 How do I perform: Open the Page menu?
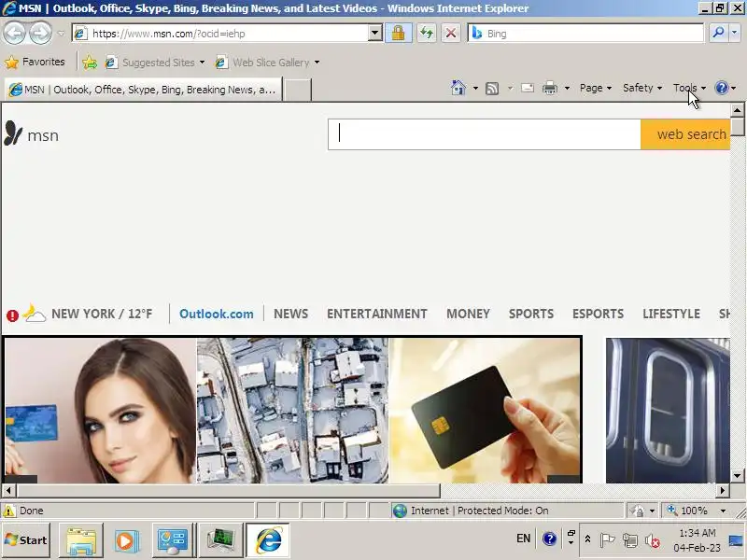596,88
